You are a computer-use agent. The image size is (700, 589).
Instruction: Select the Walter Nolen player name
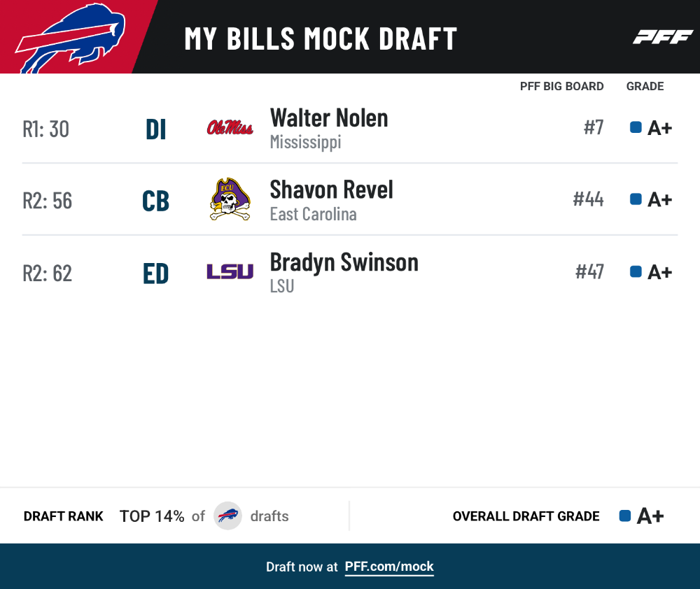pos(329,118)
